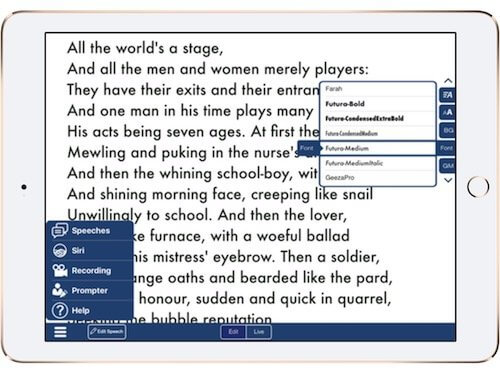The width and height of the screenshot is (500, 375).
Task: Select the Prompter menu entry
Action: (x=89, y=291)
